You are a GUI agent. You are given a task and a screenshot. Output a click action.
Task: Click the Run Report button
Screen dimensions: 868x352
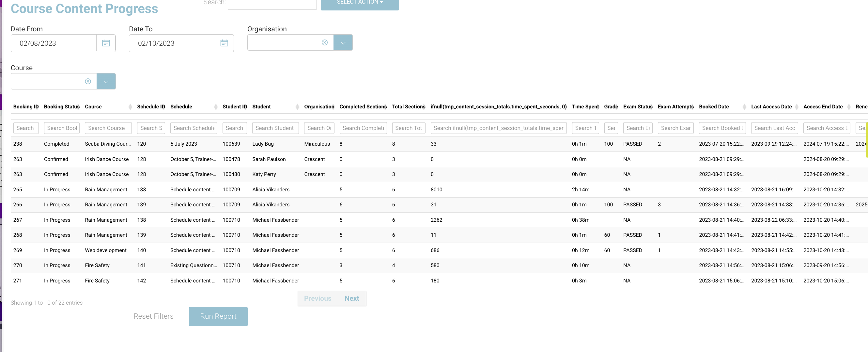click(x=218, y=316)
